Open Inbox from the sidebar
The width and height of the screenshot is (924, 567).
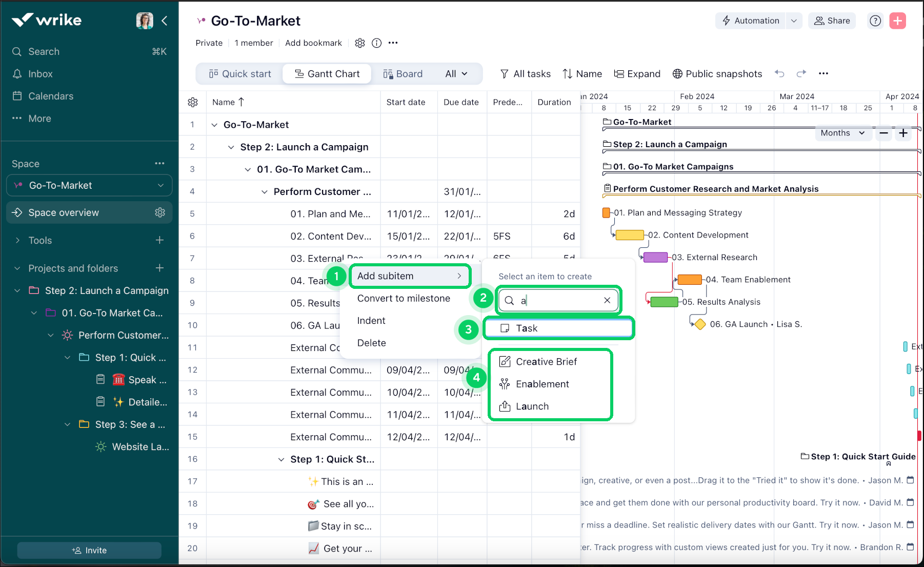click(41, 73)
